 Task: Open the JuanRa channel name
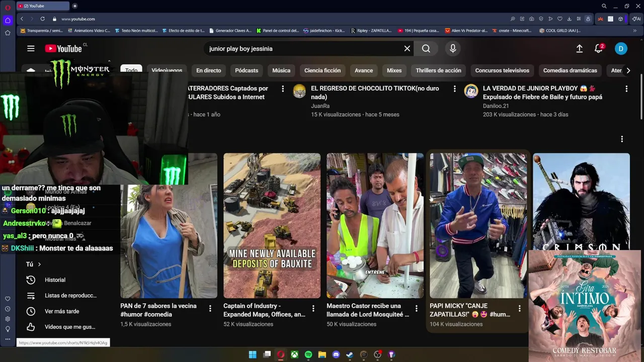pyautogui.click(x=320, y=106)
